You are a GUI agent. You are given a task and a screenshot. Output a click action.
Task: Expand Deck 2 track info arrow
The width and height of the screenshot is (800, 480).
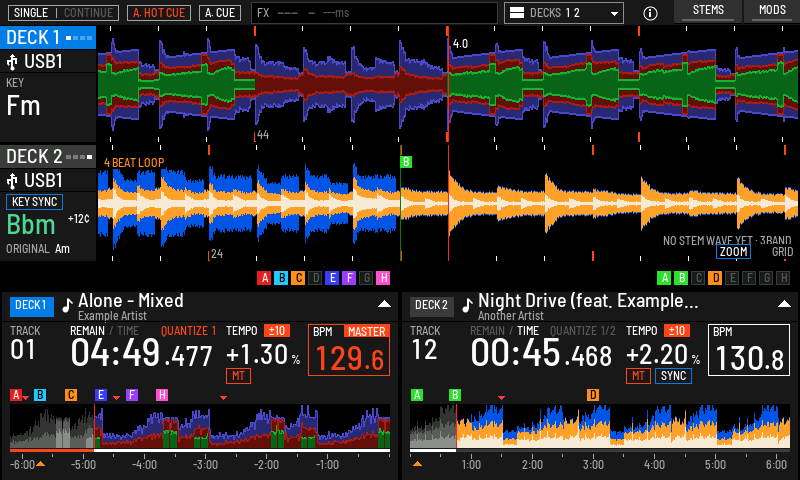pyautogui.click(x=784, y=304)
